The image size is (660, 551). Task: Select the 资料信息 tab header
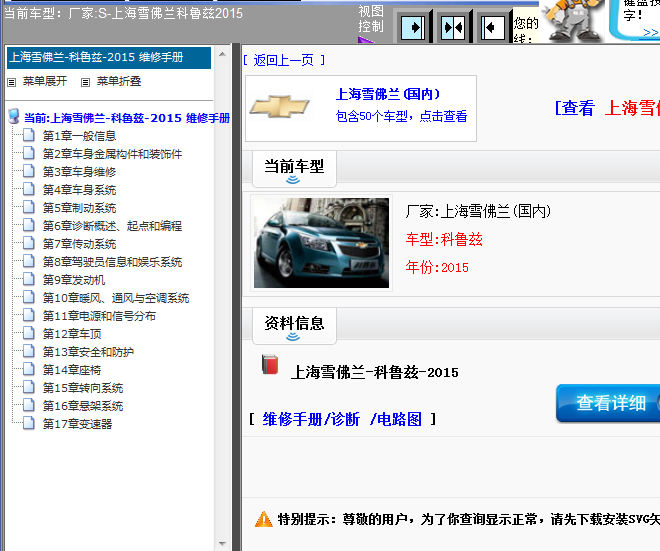point(294,325)
